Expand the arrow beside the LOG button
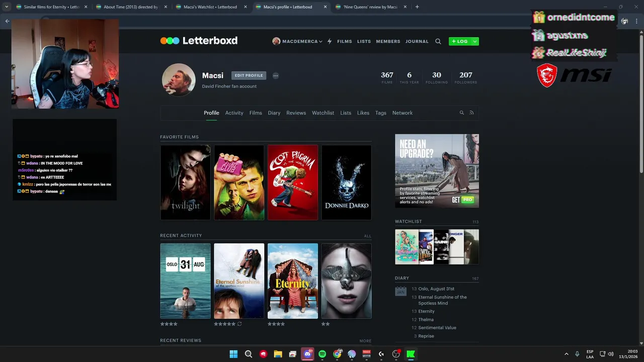644x362 pixels. click(475, 41)
